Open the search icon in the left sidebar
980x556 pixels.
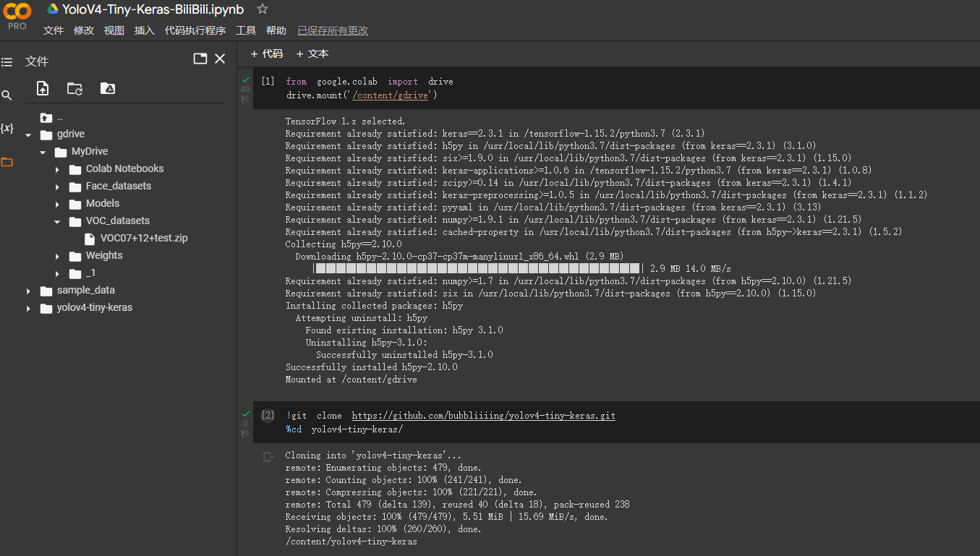click(7, 95)
